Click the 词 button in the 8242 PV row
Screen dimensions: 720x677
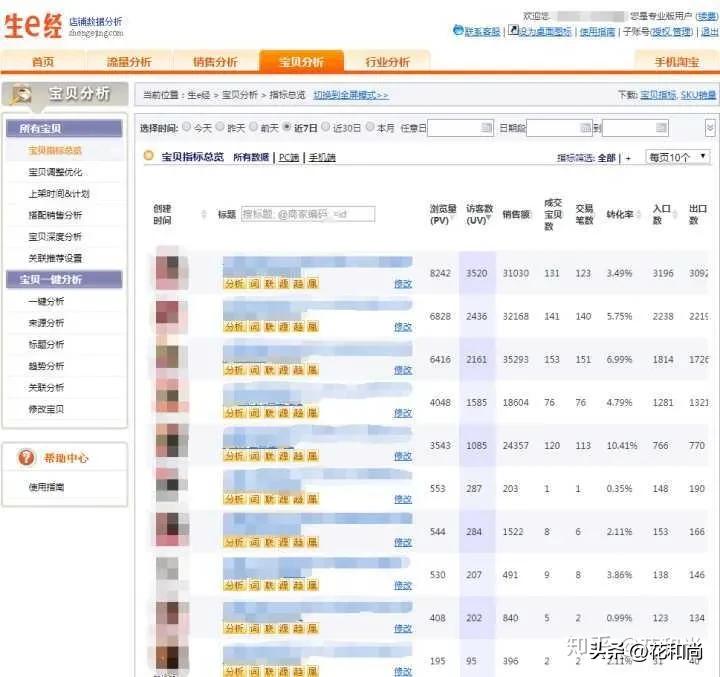pyautogui.click(x=254, y=284)
